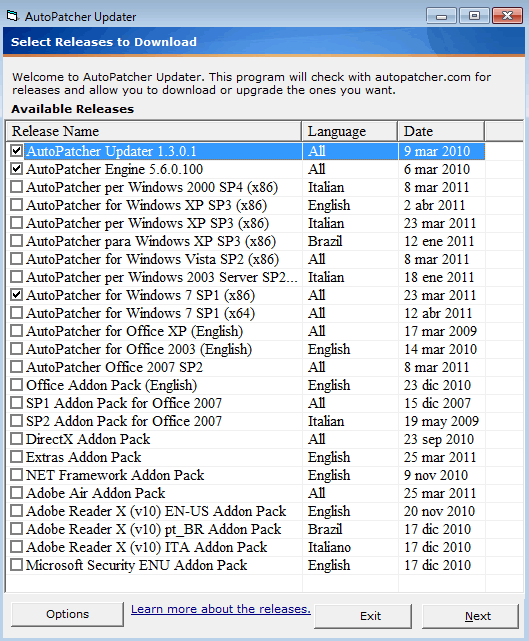Uncheck AutoPatcher Updater 1.3.0.1 checkbox
This screenshot has height=641, width=529.
click(x=16, y=151)
